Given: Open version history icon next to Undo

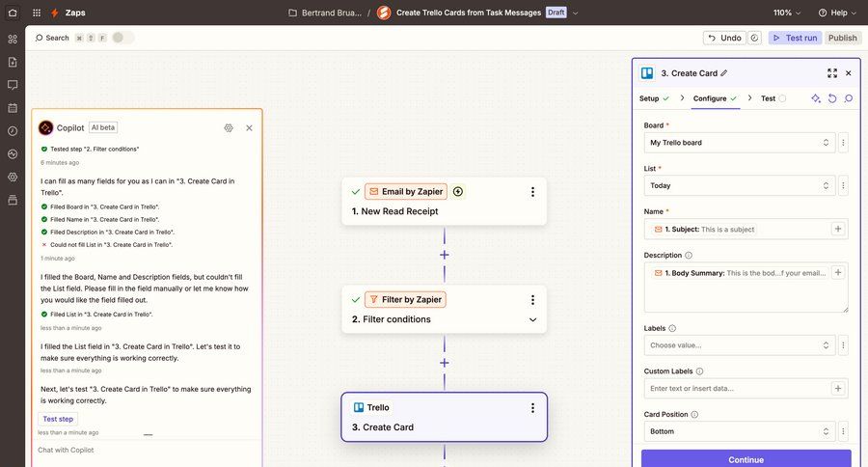Looking at the screenshot, I should click(754, 38).
